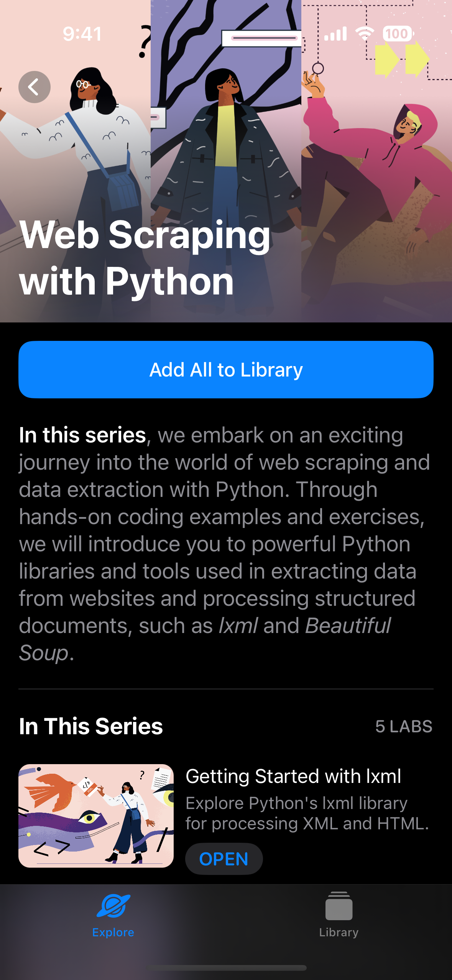Screen dimensions: 452x980
Task: Switch to the Explore tab label
Action: 113,932
